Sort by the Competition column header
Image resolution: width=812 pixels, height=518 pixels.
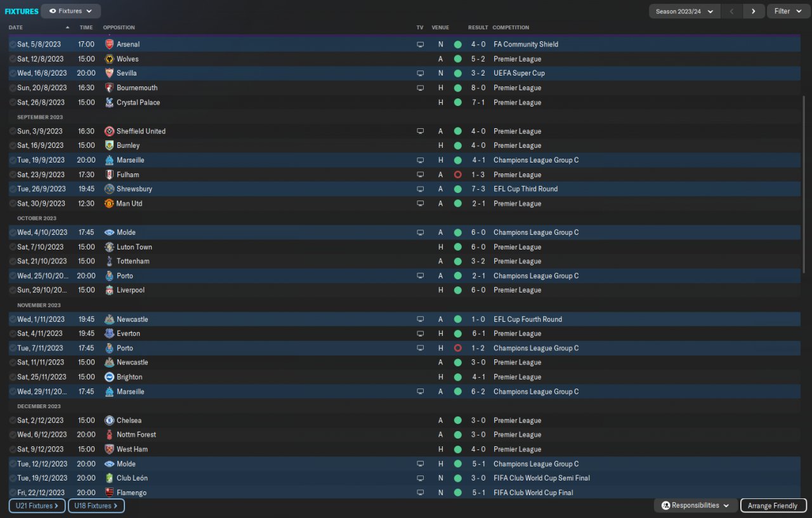pos(511,27)
